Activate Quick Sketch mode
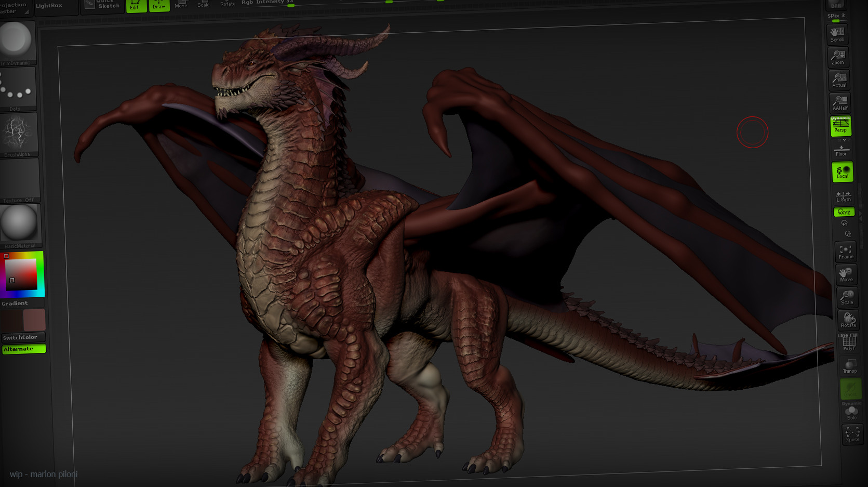 (x=102, y=4)
